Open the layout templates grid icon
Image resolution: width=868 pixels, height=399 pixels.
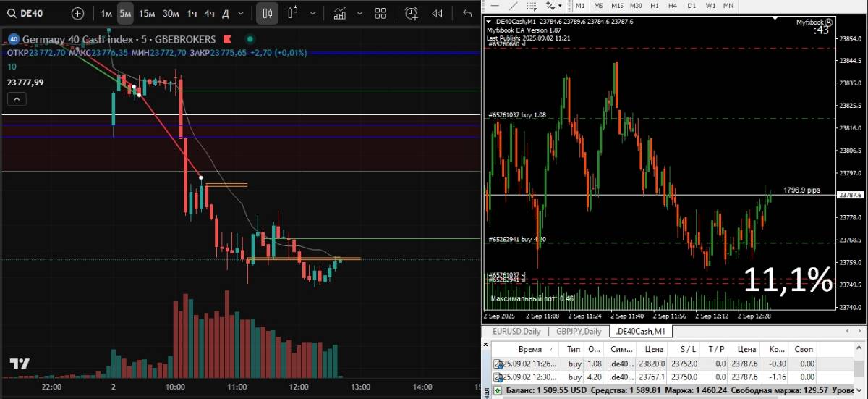click(380, 13)
